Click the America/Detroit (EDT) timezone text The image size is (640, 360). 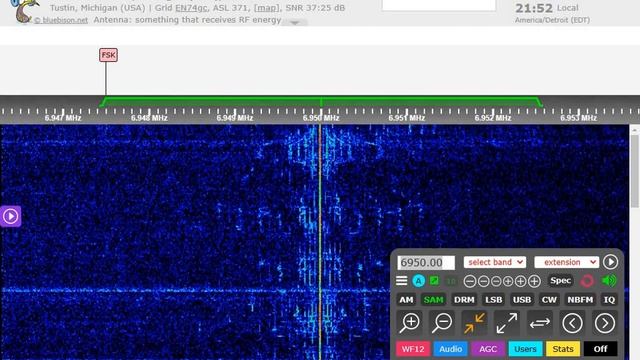[552, 20]
